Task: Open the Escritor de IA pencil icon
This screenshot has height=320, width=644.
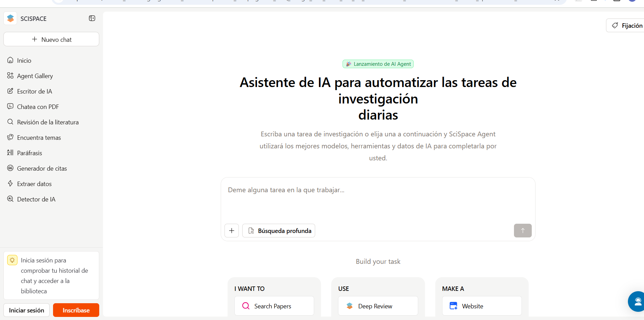Action: pos(10,91)
